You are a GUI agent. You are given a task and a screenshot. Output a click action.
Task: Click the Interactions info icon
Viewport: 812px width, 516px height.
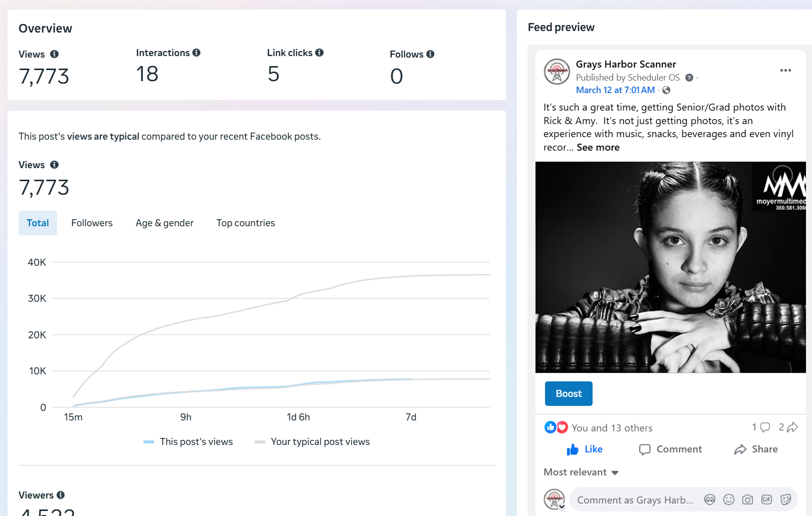click(x=196, y=53)
